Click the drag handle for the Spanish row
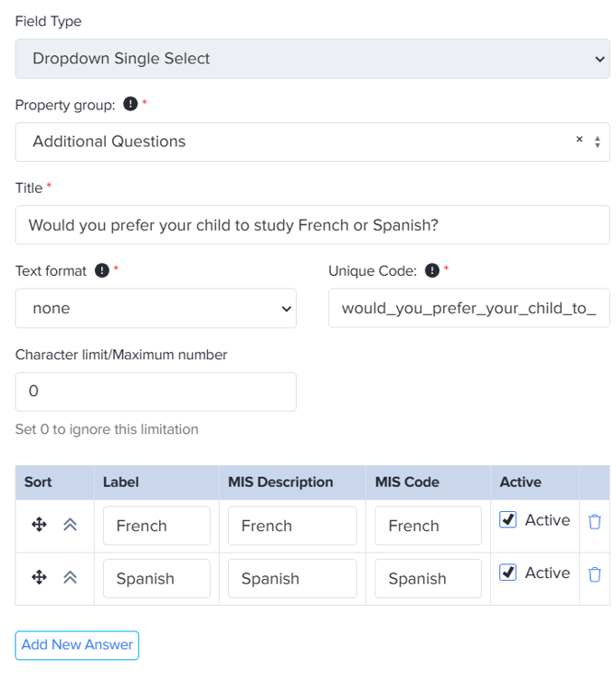 tap(39, 577)
